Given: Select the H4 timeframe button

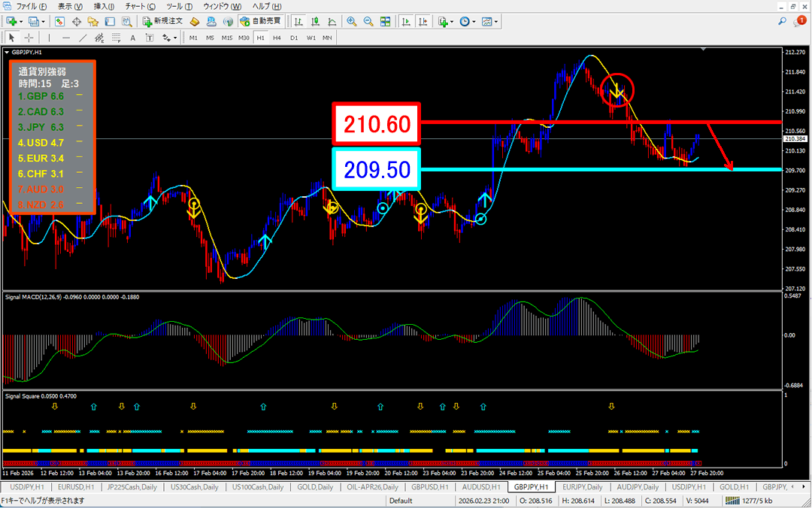Looking at the screenshot, I should tap(277, 37).
